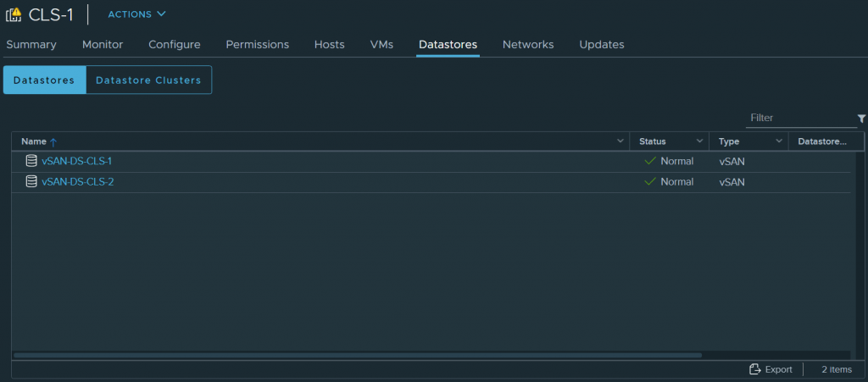Click the vSAN-DS-CLS-1 datastore icon
Image resolution: width=868 pixels, height=382 pixels.
coord(31,161)
